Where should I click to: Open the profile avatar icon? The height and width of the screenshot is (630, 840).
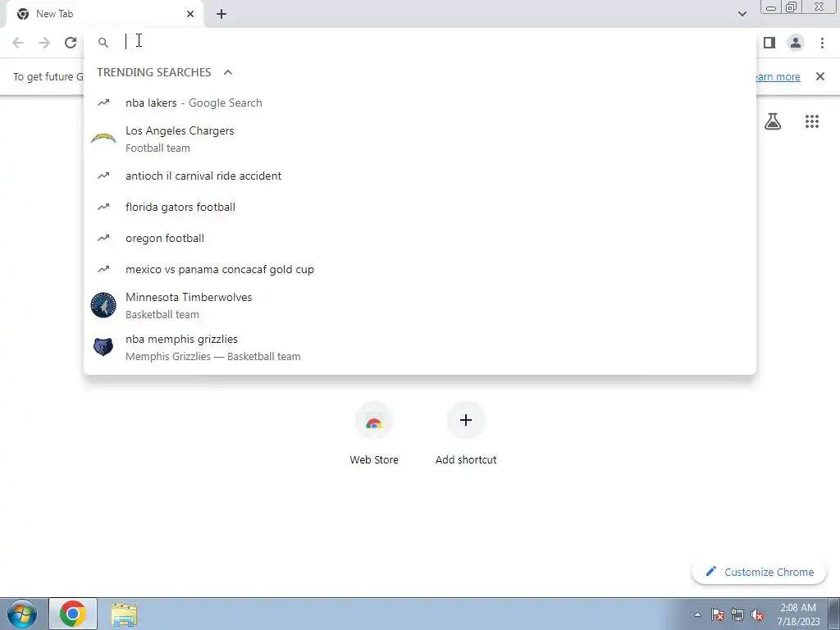coord(796,43)
